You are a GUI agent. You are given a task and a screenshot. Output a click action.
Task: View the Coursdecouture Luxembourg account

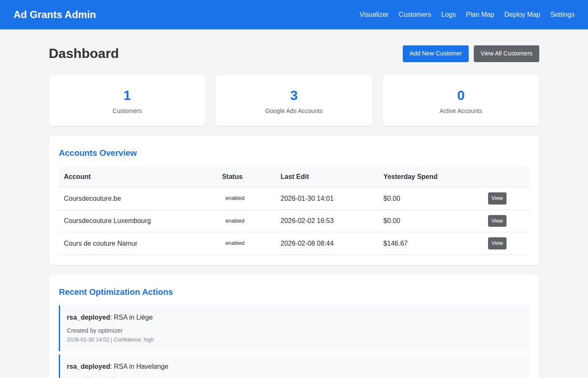[x=497, y=221]
